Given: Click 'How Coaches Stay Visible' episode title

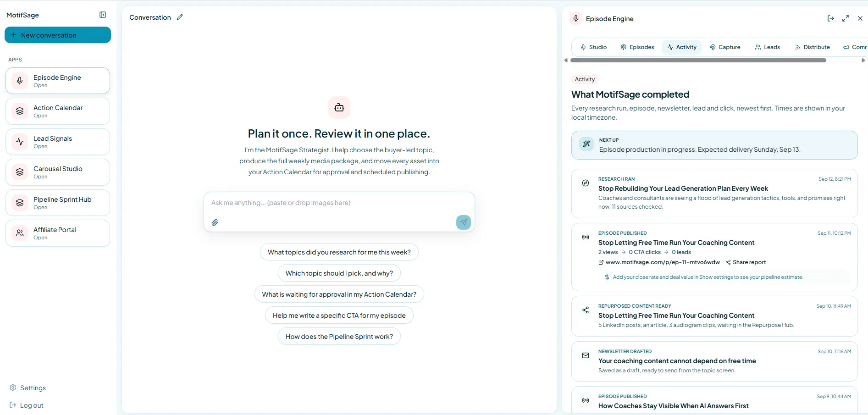Looking at the screenshot, I should [x=673, y=406].
